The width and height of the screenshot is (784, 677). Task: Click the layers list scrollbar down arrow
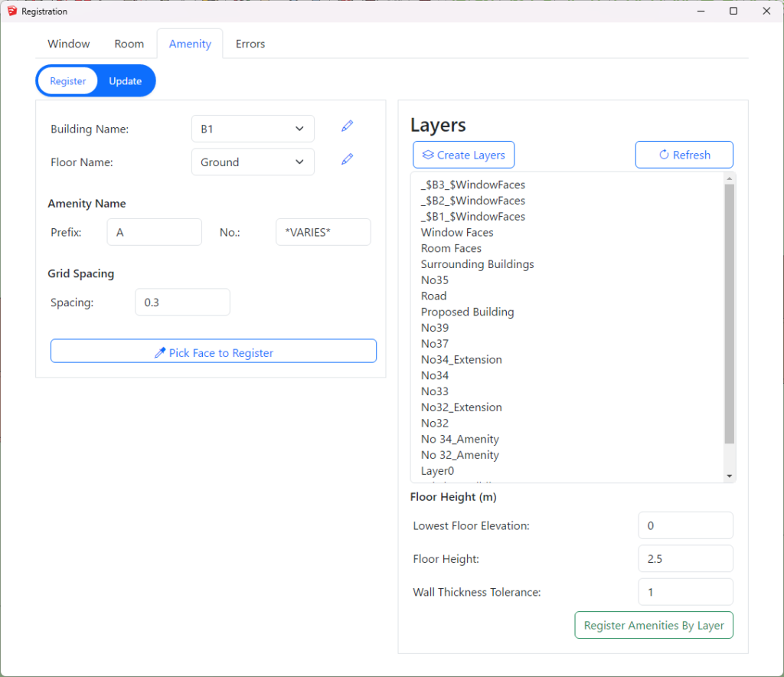click(730, 476)
